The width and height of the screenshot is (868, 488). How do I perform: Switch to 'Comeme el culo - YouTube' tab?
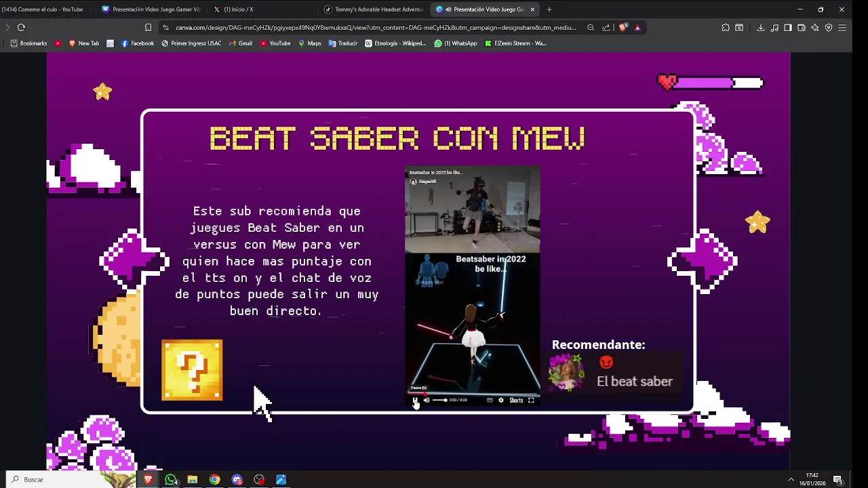click(45, 9)
